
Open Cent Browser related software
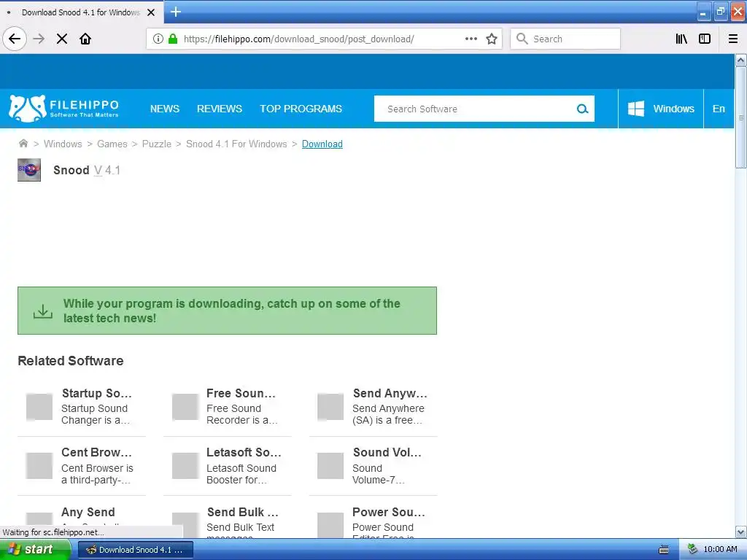(x=82, y=466)
